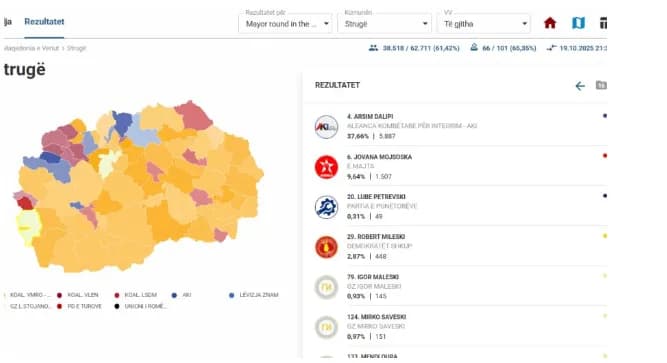The image size is (667, 363).
Task: Switch to the Rezultatet tab
Action: (44, 22)
